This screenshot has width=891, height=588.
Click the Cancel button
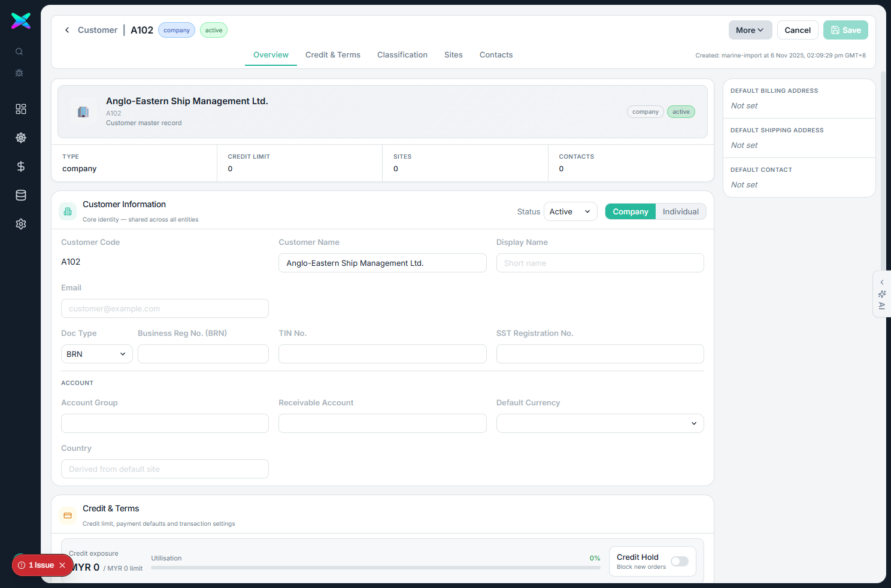click(x=798, y=30)
